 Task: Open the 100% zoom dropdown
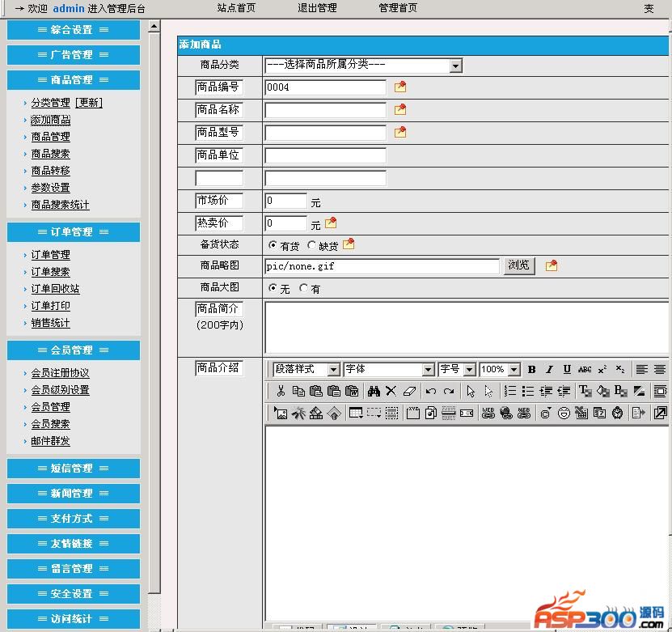pos(500,370)
